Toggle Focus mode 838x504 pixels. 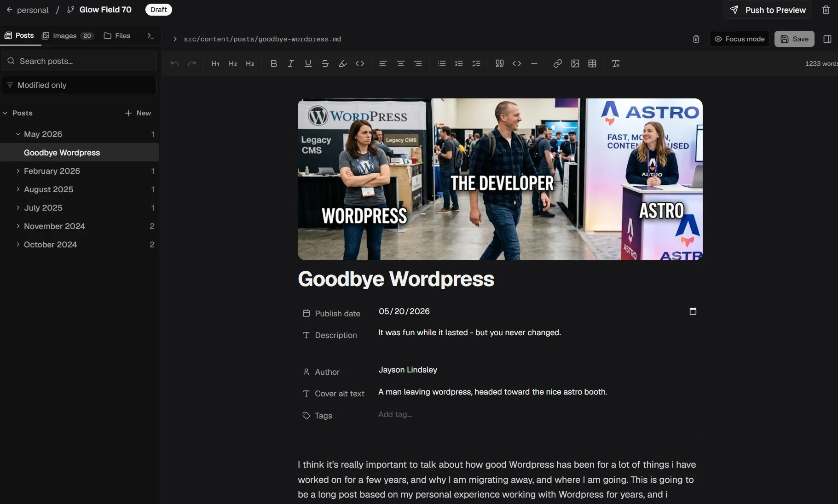[x=739, y=39]
